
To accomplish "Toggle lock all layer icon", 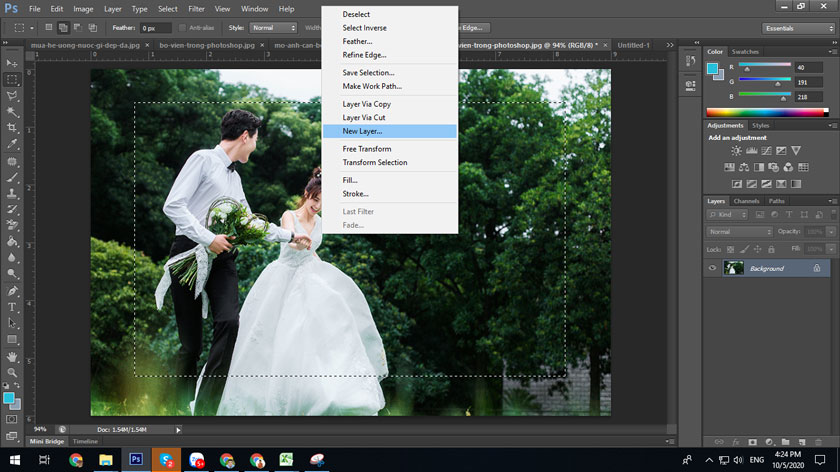I will click(771, 249).
